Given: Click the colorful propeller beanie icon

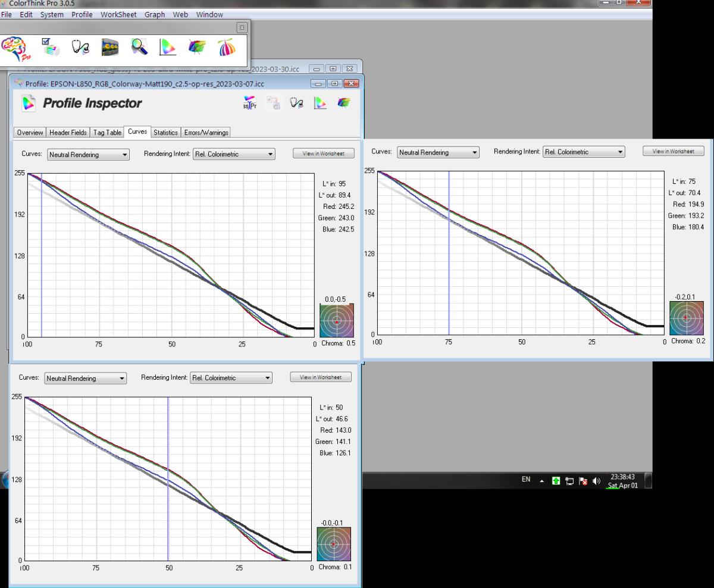Looking at the screenshot, I should (226, 47).
